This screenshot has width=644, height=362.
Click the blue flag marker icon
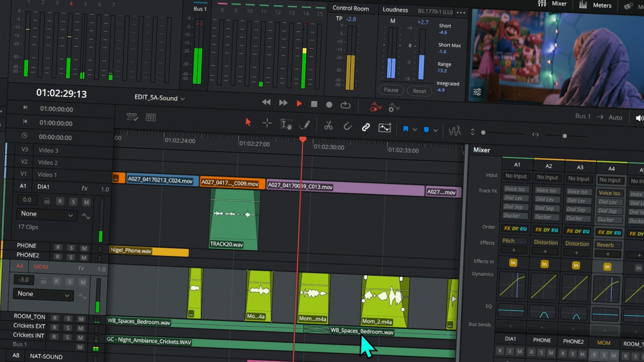tap(406, 129)
